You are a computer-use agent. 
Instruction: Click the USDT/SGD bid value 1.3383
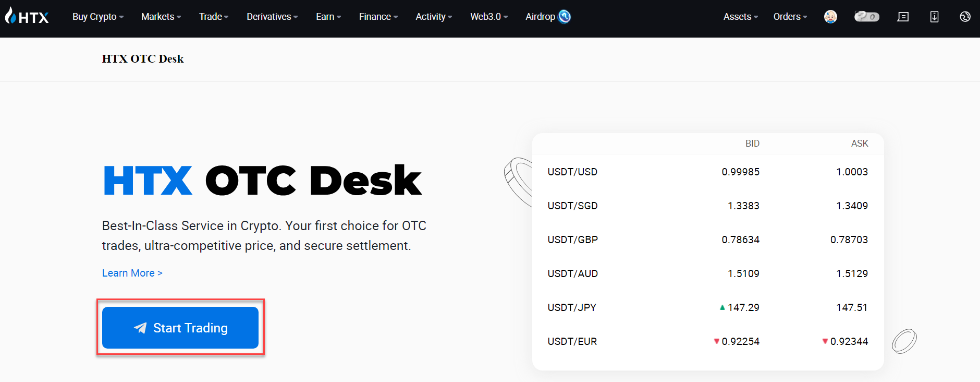tap(743, 206)
